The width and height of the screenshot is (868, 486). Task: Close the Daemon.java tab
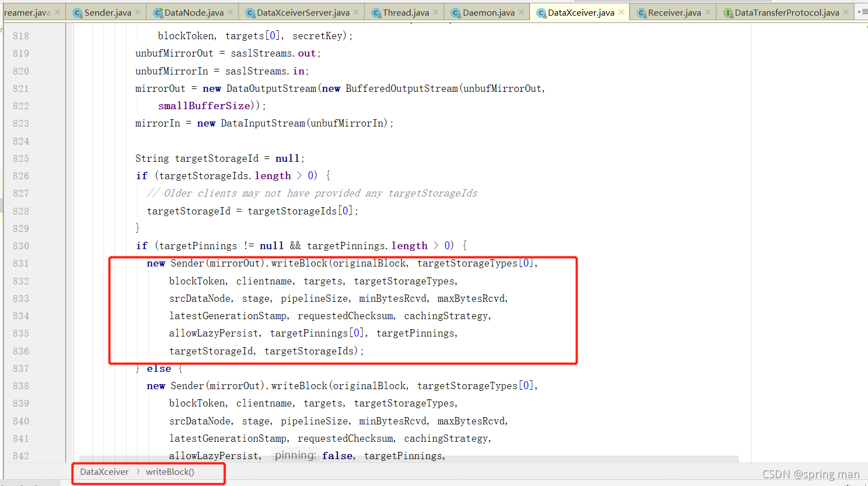tap(522, 12)
